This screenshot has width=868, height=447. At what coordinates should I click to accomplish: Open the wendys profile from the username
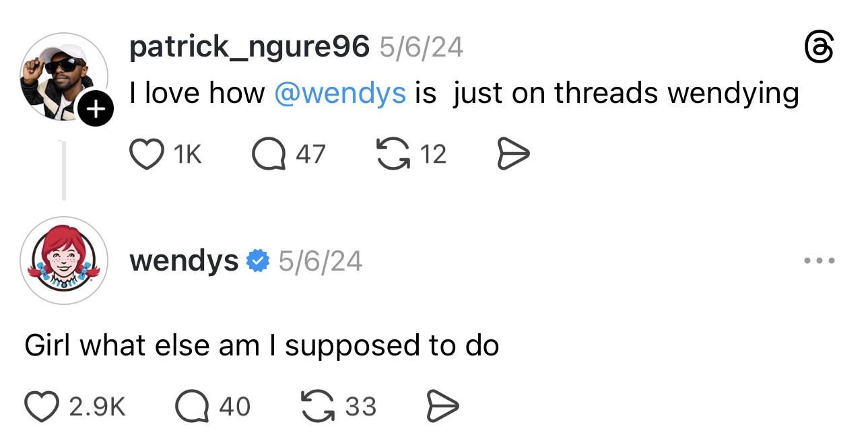coord(183,261)
